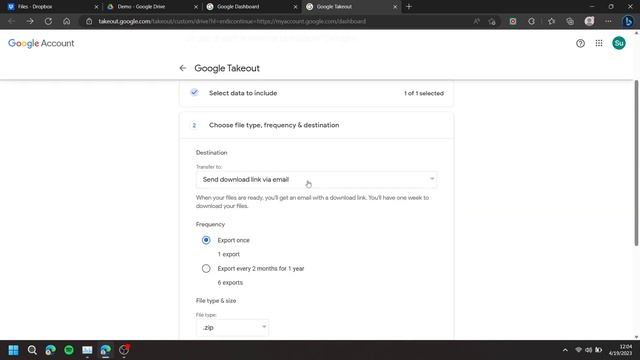640x360 pixels.
Task: Open Spotify from the taskbar
Action: [x=69, y=350]
